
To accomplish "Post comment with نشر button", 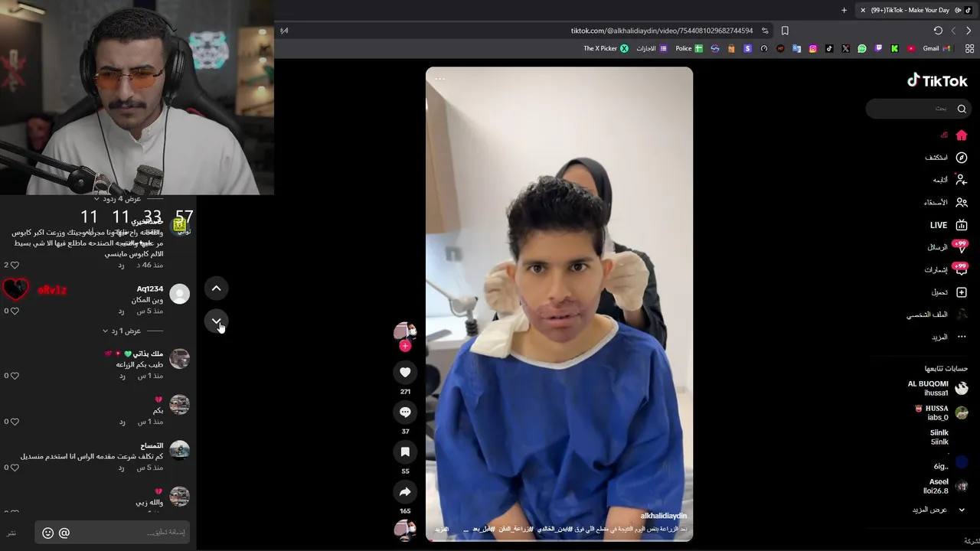I will (11, 533).
